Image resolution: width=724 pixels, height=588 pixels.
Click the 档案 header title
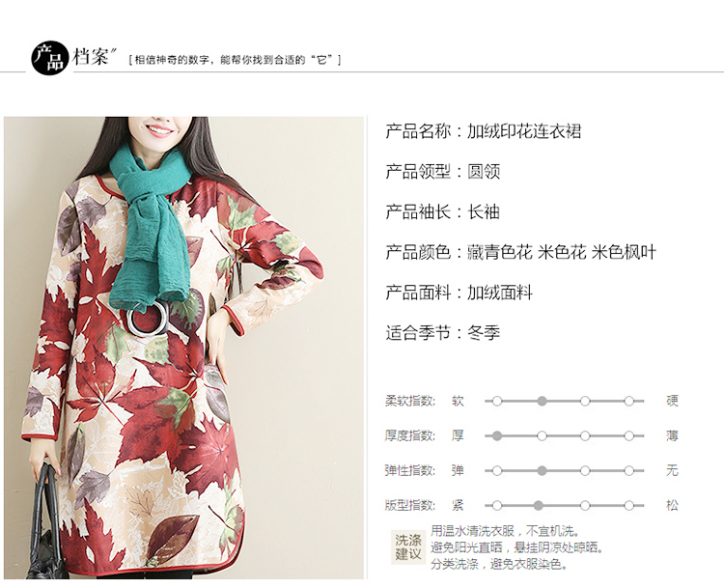pyautogui.click(x=91, y=57)
